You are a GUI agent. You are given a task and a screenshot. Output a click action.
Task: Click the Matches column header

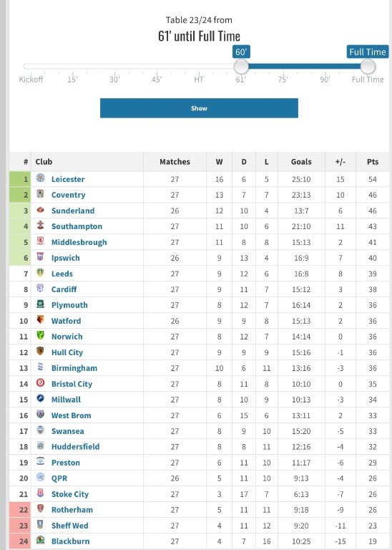click(x=175, y=162)
